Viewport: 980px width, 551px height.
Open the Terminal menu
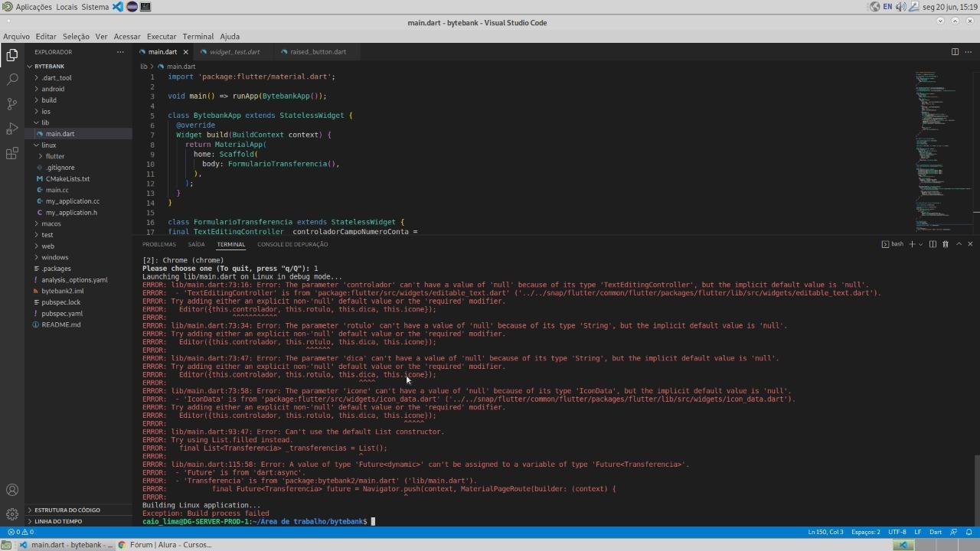click(x=198, y=36)
